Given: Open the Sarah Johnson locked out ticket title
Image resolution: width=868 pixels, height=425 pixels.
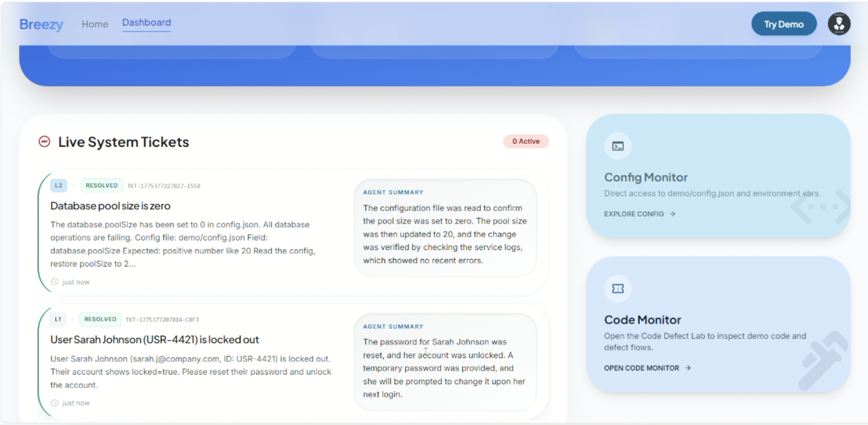Looking at the screenshot, I should [x=154, y=339].
